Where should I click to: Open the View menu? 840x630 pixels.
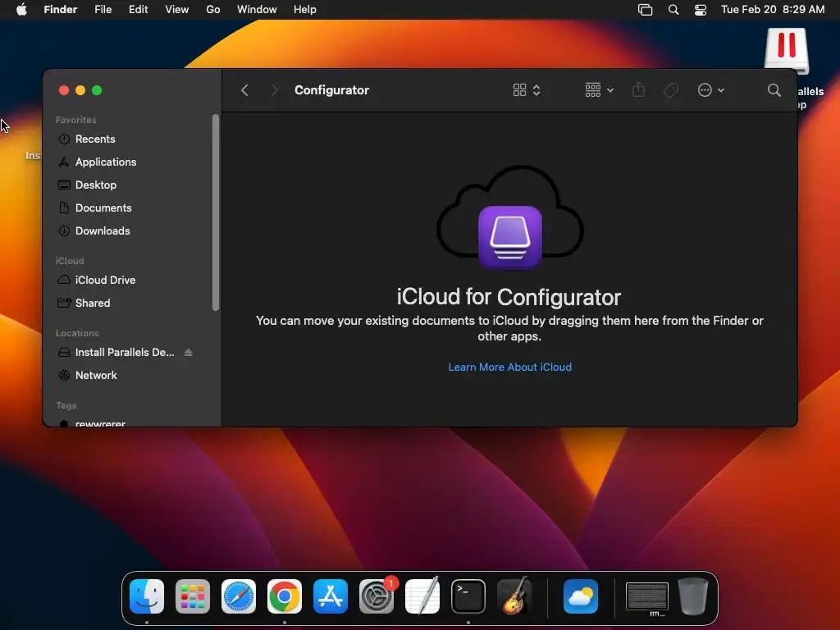[x=177, y=9]
